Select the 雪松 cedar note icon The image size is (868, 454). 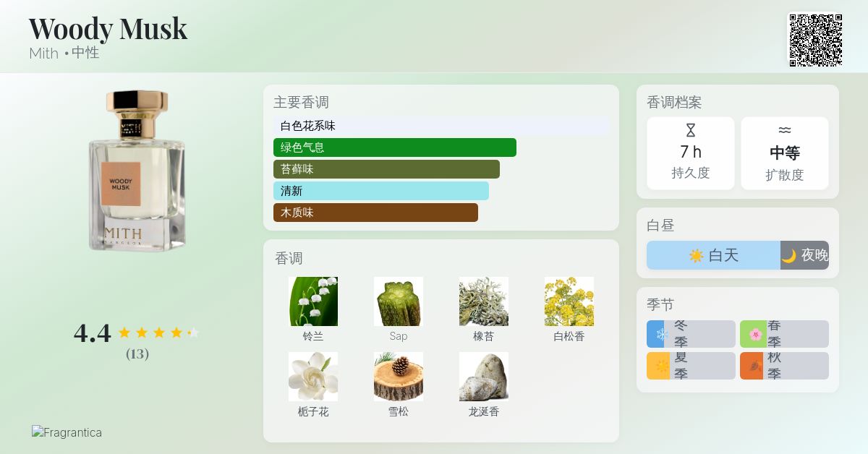(x=399, y=376)
